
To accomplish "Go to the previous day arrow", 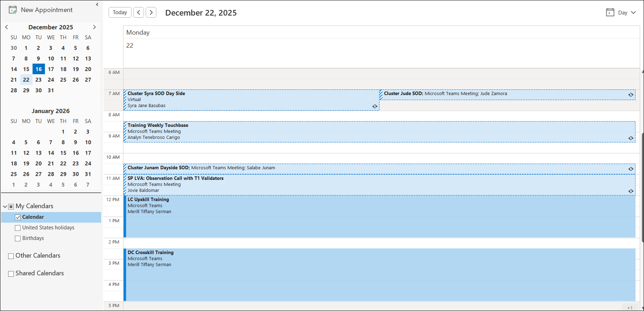I will (x=139, y=12).
